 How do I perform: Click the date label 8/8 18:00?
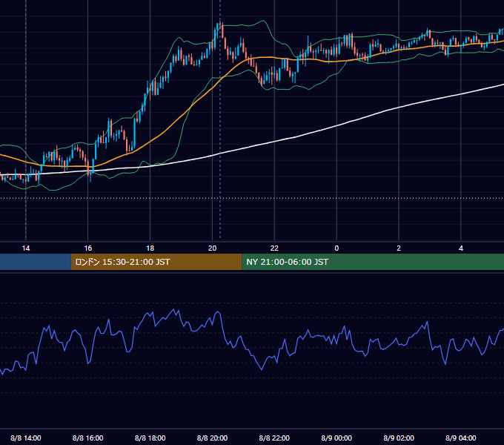click(x=150, y=438)
